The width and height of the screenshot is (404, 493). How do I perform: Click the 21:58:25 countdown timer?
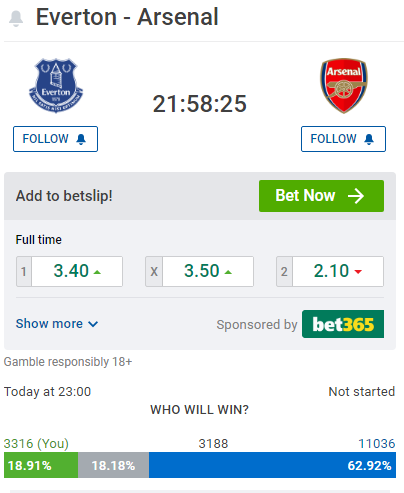tap(199, 104)
